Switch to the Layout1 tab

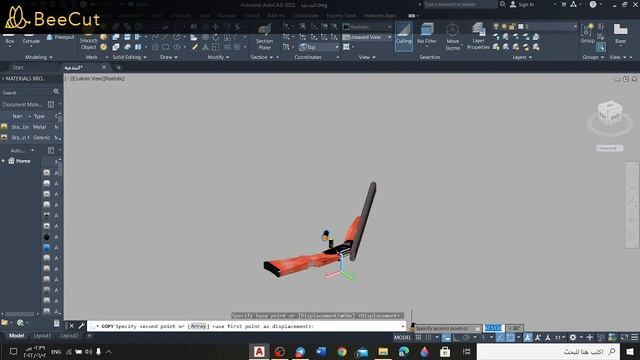coord(42,336)
